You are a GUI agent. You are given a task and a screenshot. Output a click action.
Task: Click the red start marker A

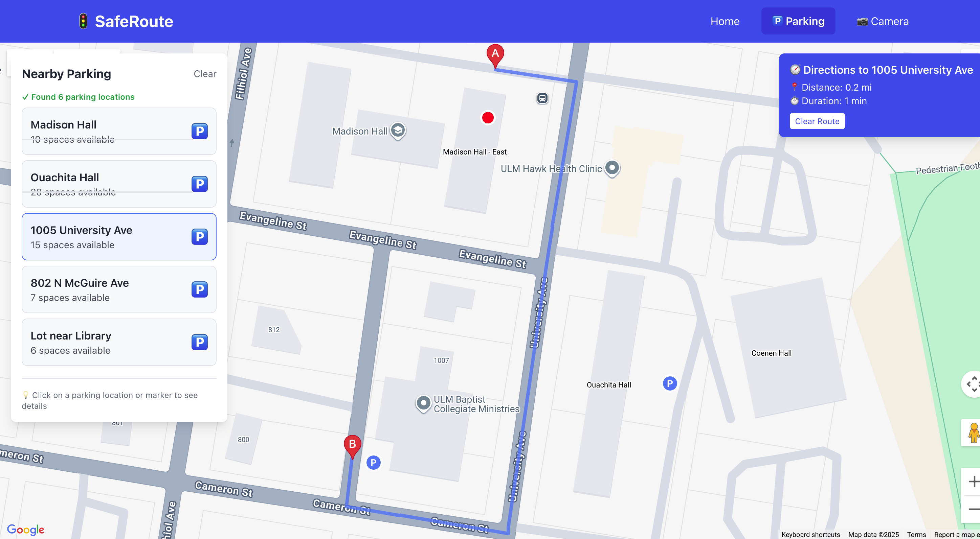click(x=495, y=54)
